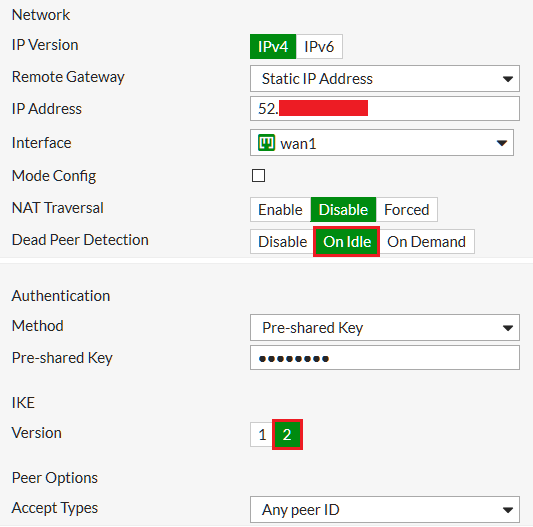Click the wan1 interface port icon
This screenshot has height=527, width=533.
click(266, 143)
